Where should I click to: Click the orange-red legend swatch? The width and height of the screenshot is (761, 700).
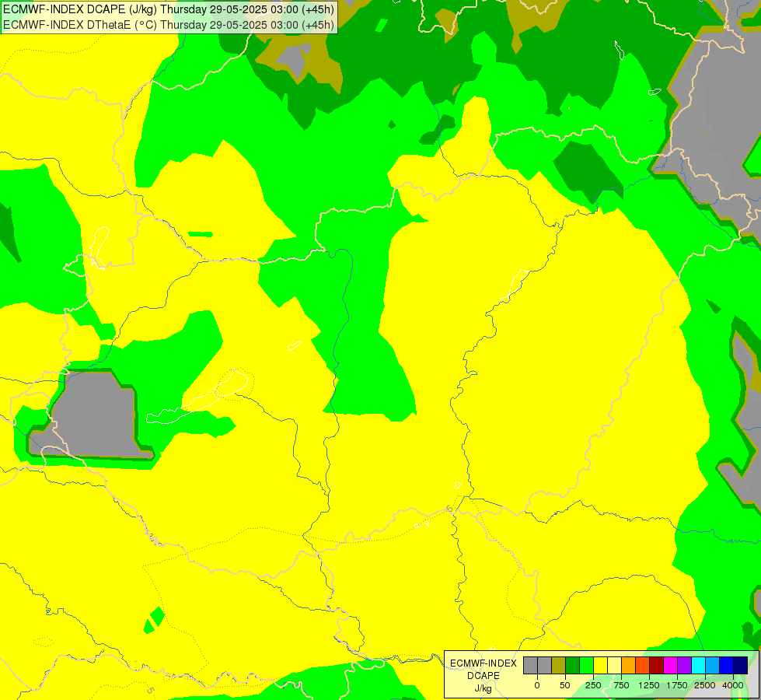click(x=643, y=666)
